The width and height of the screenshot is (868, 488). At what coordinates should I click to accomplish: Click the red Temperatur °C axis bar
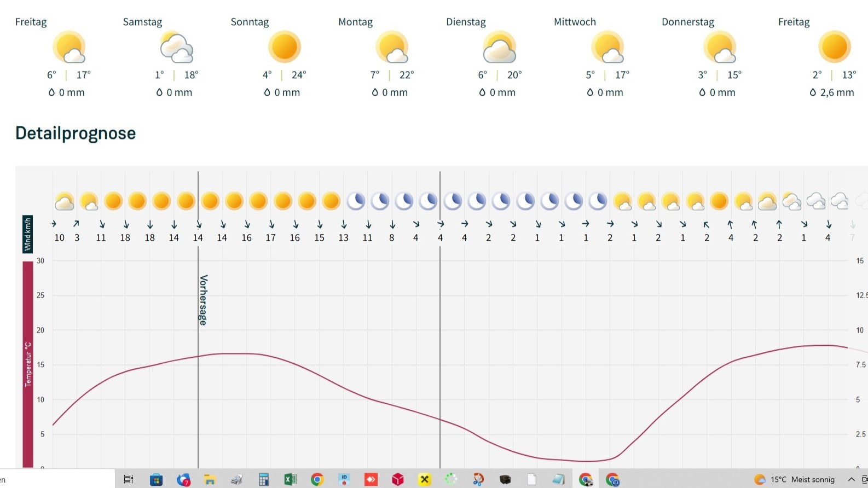[x=28, y=364]
